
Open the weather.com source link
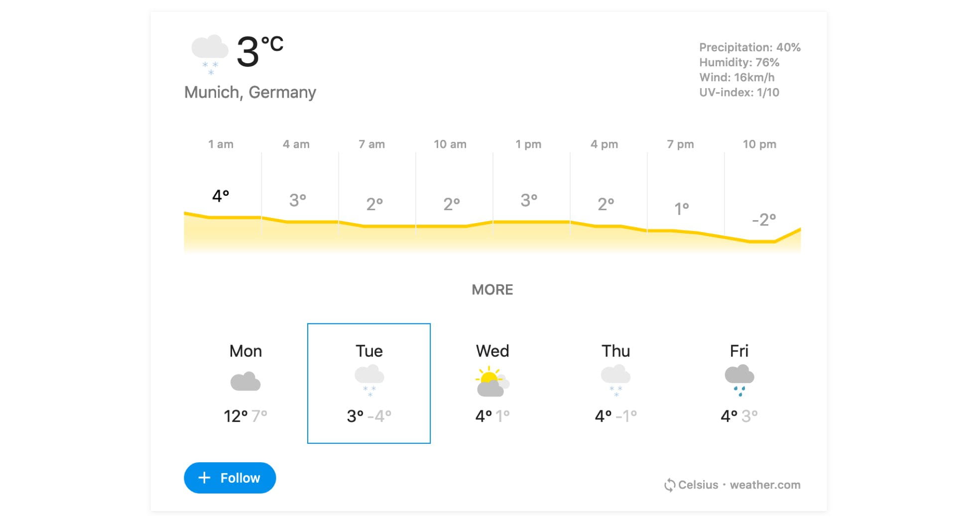765,485
